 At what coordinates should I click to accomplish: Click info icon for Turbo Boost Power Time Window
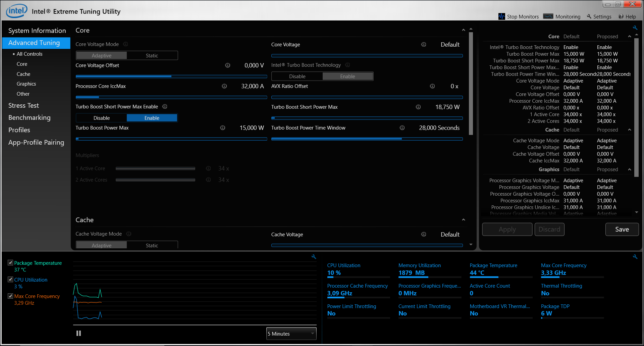click(402, 128)
